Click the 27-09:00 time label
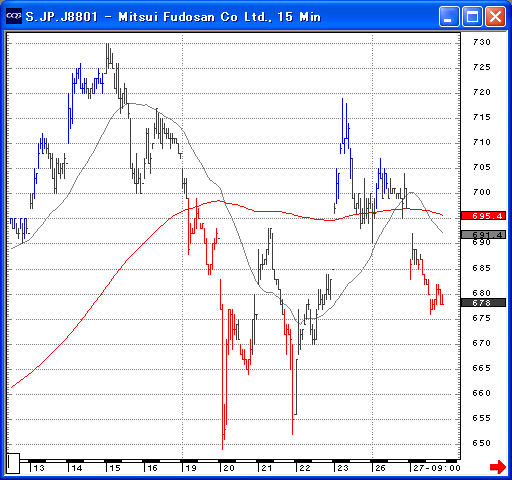The image size is (512, 480). tap(437, 468)
